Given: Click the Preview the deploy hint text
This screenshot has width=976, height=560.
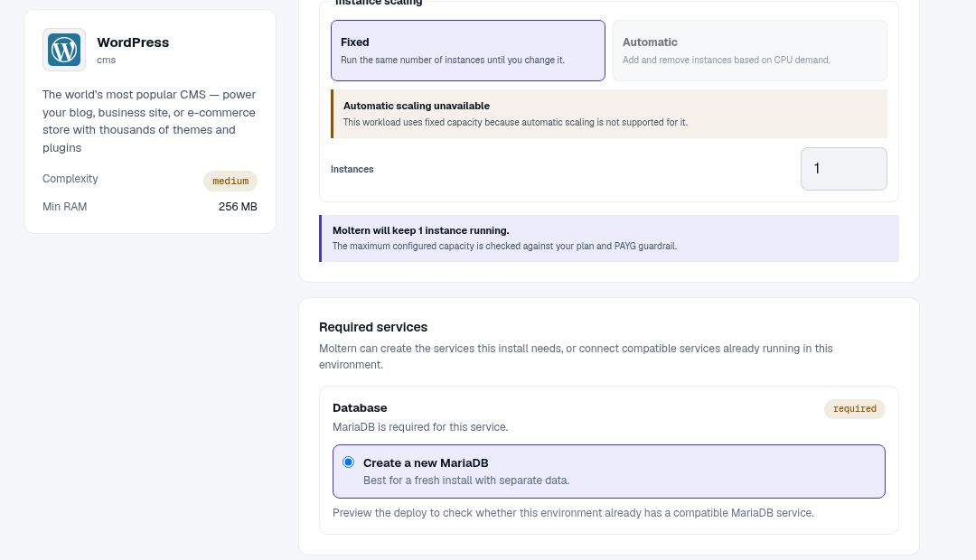Looking at the screenshot, I should pos(573,513).
